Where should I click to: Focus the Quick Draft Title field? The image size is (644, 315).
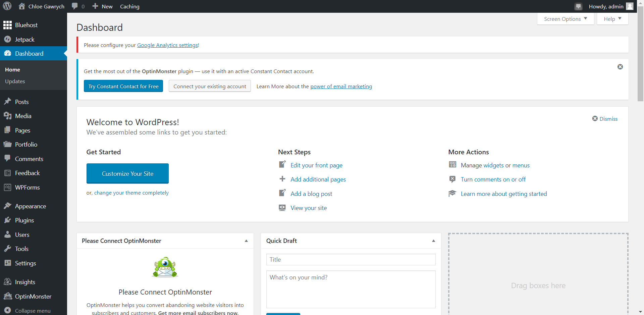click(351, 259)
